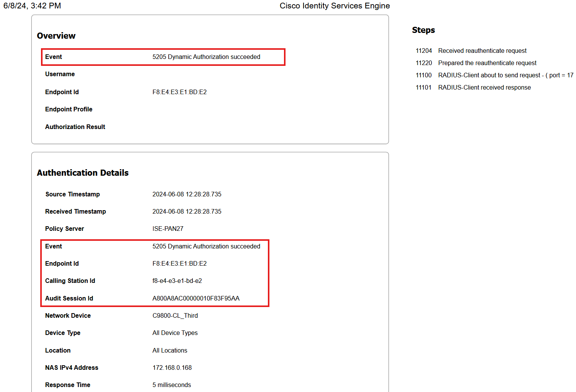
Task: Select the Event value in the Overview section
Action: pyautogui.click(x=206, y=57)
